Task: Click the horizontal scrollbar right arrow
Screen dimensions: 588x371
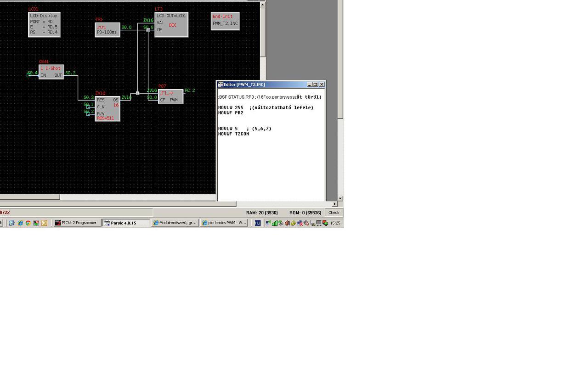Action: (x=334, y=204)
